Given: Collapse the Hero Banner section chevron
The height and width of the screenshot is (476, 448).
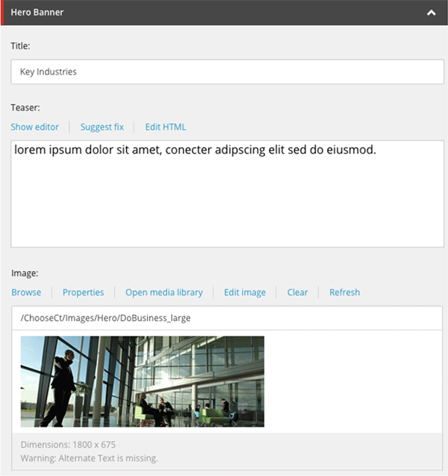Looking at the screenshot, I should coord(431,13).
